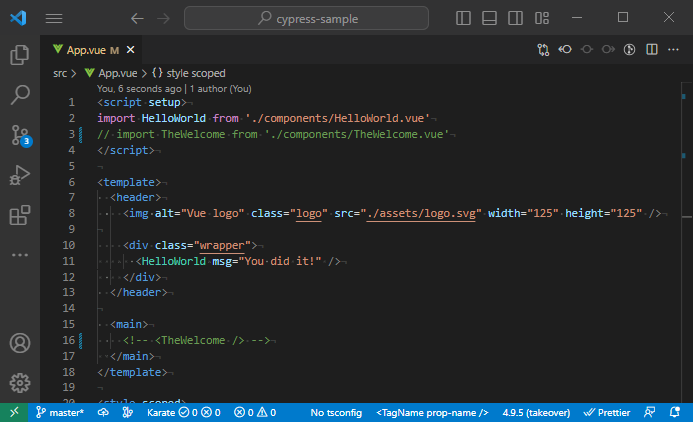693x422 pixels.
Task: Click the Karate status bar item
Action: click(184, 412)
